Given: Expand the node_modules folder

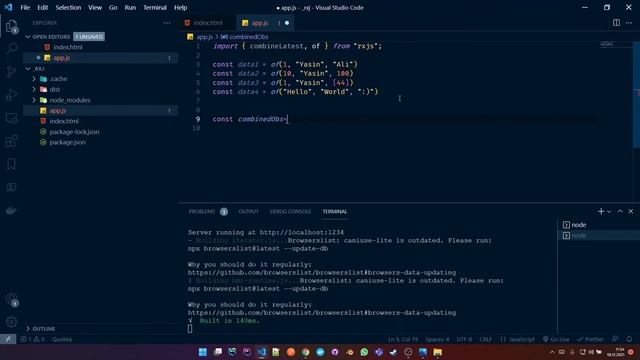Looking at the screenshot, I should click(34, 100).
